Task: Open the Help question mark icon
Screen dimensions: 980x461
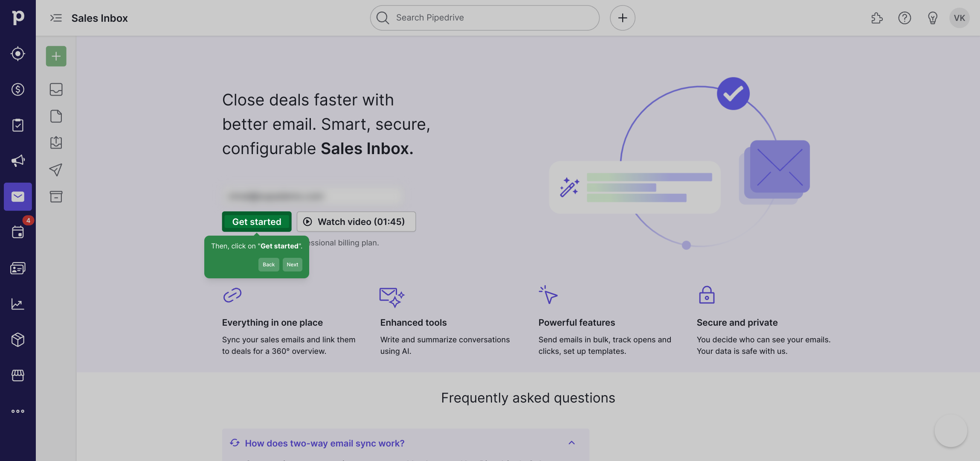Action: tap(905, 18)
